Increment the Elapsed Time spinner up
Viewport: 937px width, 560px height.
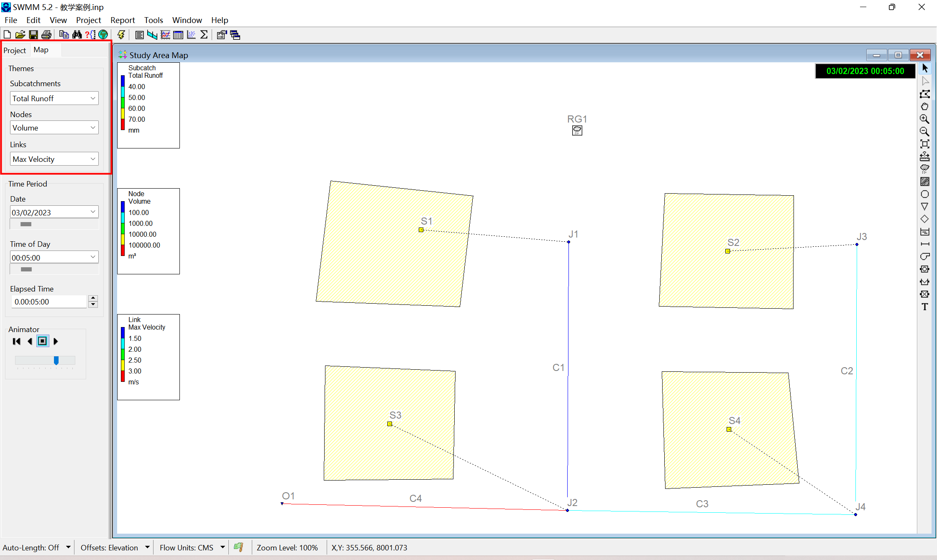coord(93,298)
